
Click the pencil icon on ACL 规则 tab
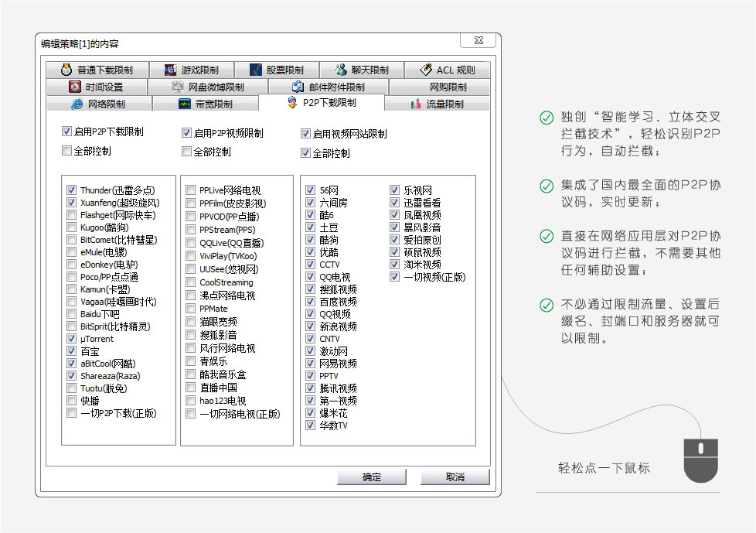tap(426, 70)
